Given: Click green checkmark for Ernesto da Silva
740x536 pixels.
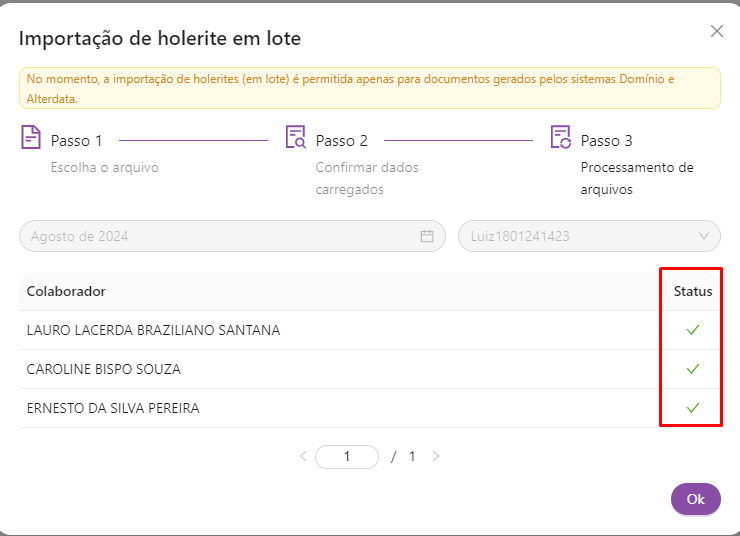Looking at the screenshot, I should click(692, 408).
